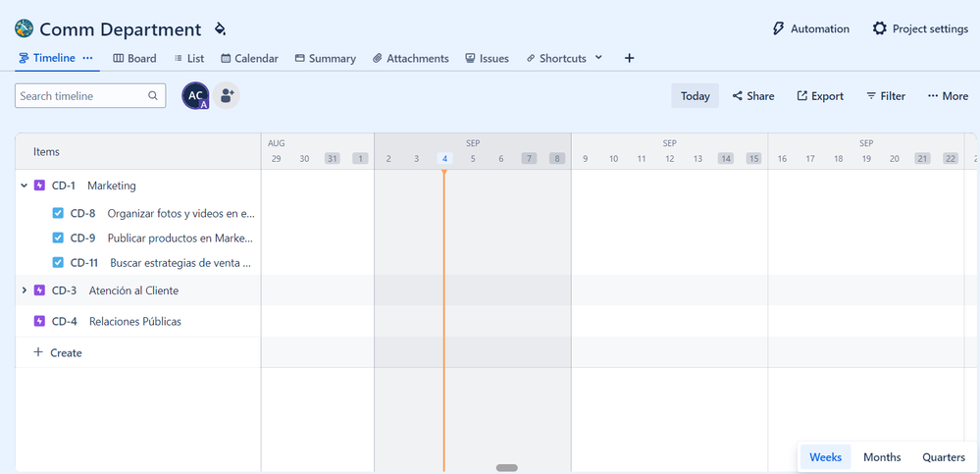980x474 pixels.
Task: Click the Comm Department project avatar icon
Action: click(24, 28)
